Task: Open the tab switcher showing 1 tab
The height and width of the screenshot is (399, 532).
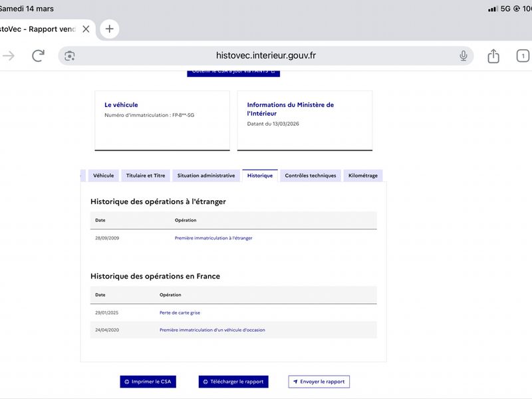Action: click(x=523, y=56)
